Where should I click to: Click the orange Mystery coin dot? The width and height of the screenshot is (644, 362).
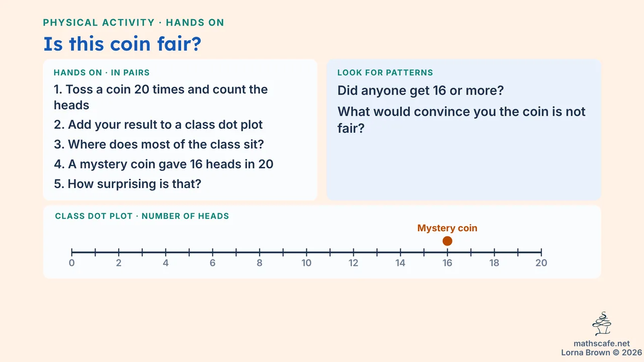(x=447, y=241)
